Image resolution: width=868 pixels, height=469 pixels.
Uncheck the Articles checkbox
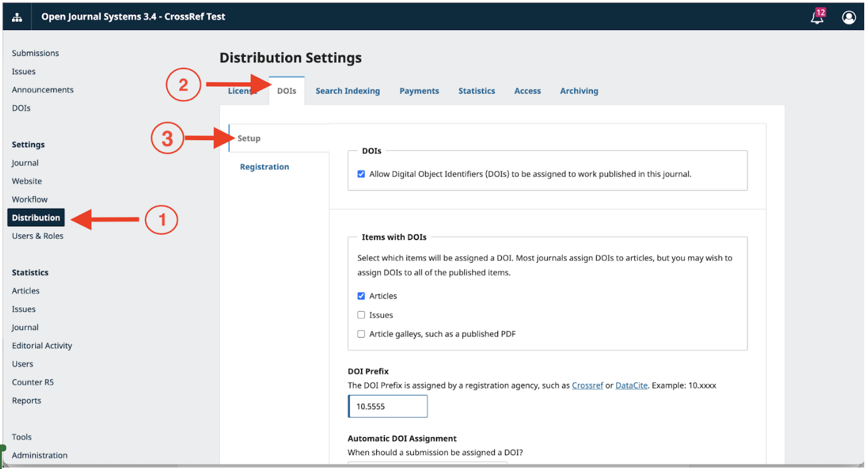(361, 296)
